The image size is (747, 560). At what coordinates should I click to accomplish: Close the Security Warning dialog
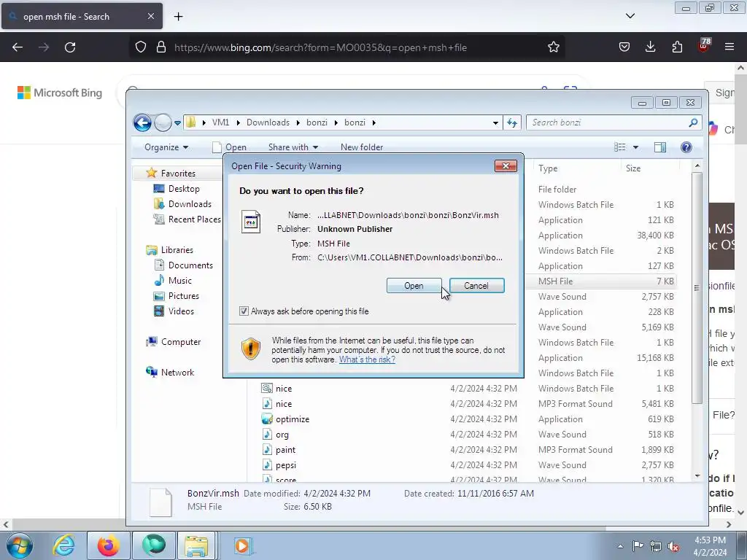click(506, 166)
